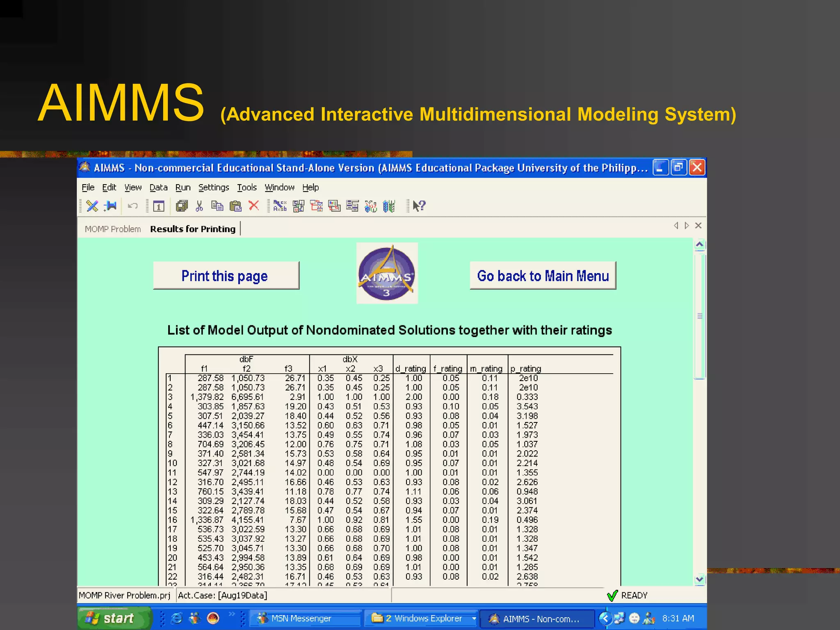840x630 pixels.
Task: Click the Copy icon in toolbar
Action: click(217, 206)
